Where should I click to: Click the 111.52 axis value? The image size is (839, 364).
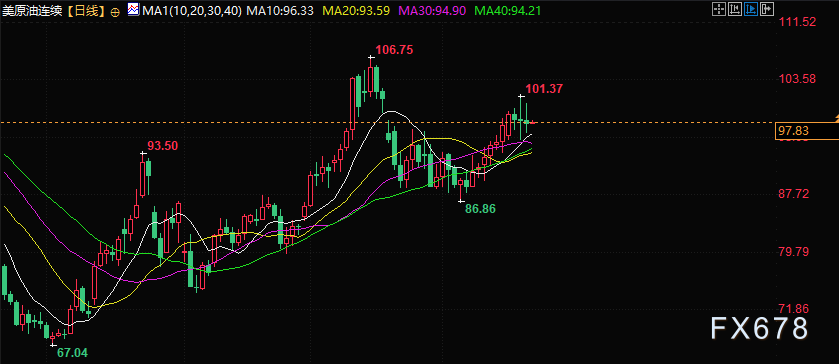point(797,22)
